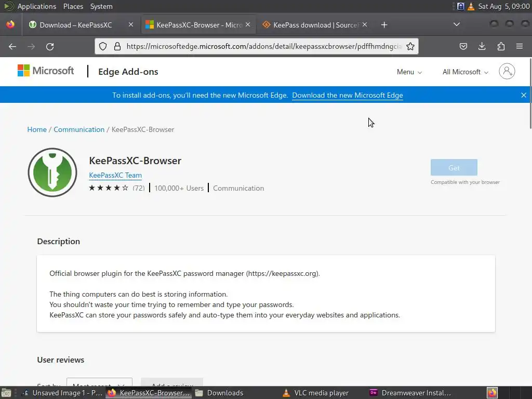Click the VLC cone tray icon
The image size is (532, 399).
coord(471,6)
